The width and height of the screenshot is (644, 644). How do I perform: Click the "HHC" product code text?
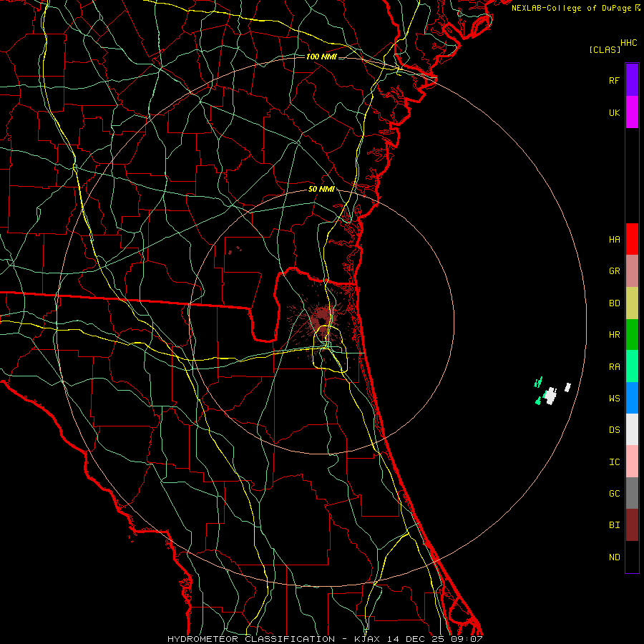click(628, 43)
